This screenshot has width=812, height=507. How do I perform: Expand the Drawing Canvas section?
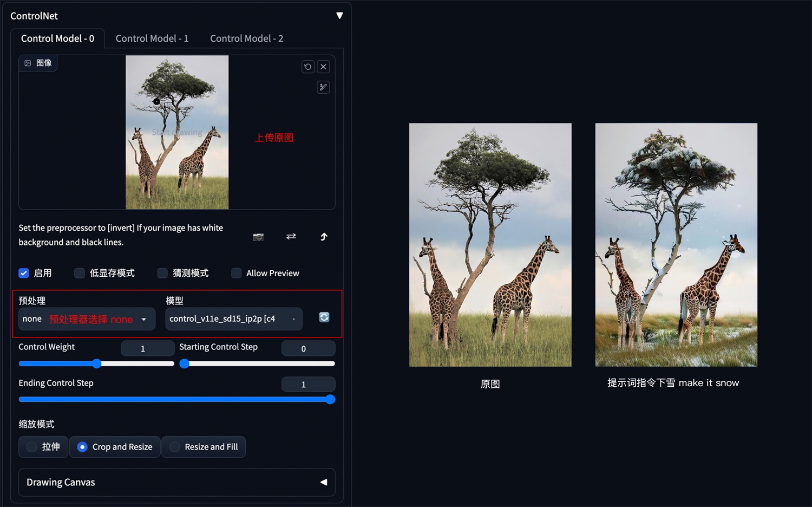pyautogui.click(x=177, y=482)
